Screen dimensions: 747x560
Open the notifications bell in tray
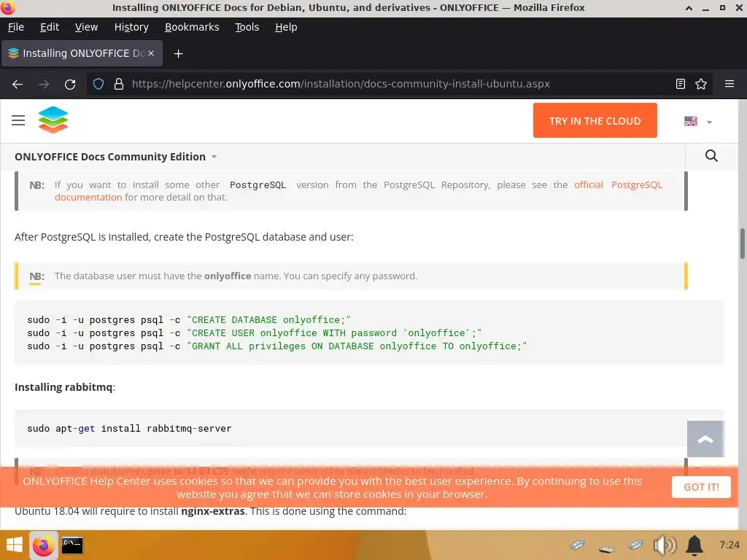(x=694, y=545)
